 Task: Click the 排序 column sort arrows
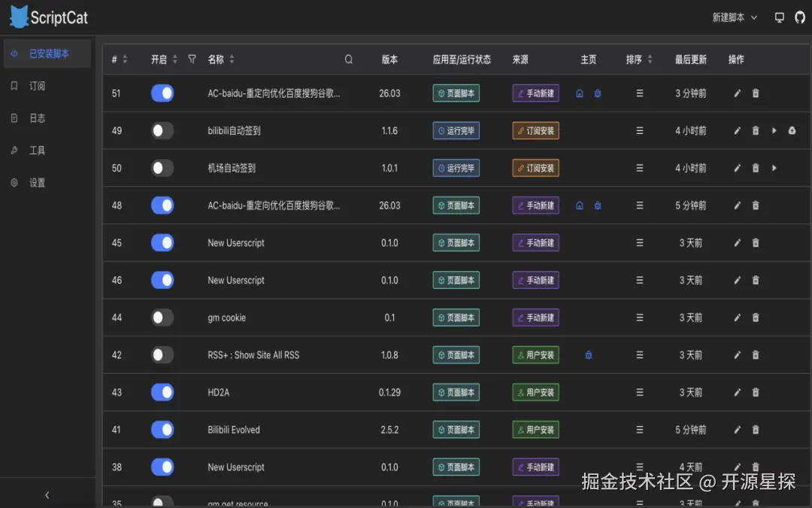[x=650, y=59]
